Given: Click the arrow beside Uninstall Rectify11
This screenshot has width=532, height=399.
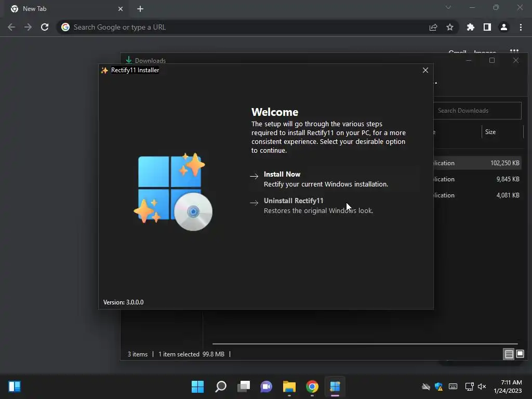Looking at the screenshot, I should tap(254, 203).
